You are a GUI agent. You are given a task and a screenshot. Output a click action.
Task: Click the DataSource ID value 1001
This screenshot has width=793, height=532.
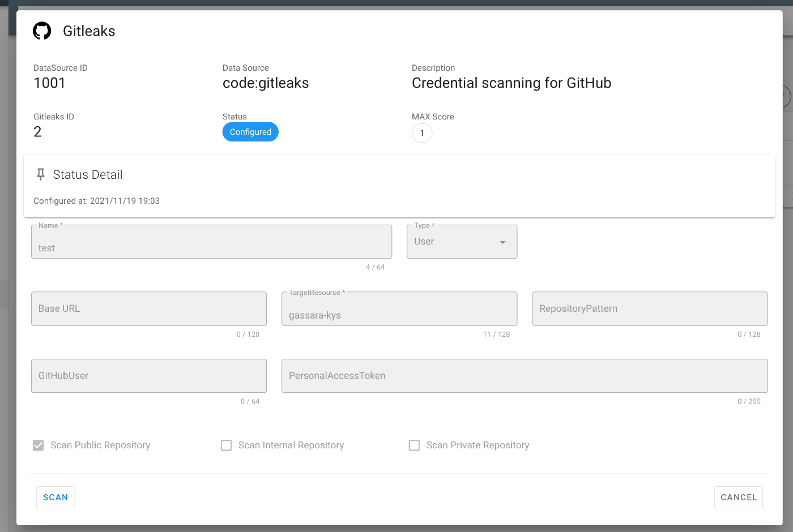click(x=49, y=83)
